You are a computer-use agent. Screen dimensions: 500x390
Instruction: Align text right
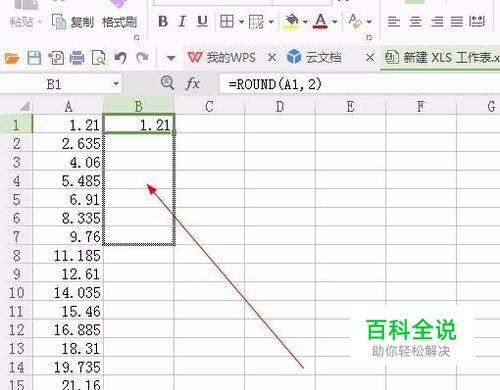(x=437, y=22)
